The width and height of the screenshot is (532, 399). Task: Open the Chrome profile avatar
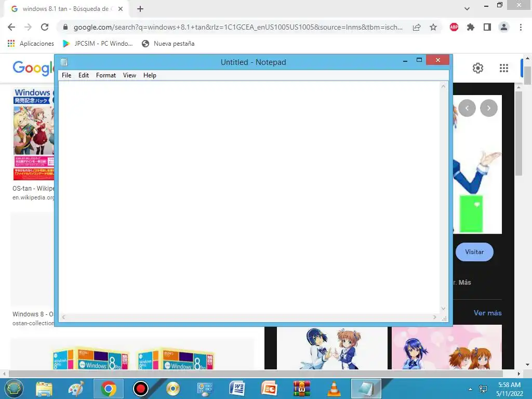click(504, 27)
